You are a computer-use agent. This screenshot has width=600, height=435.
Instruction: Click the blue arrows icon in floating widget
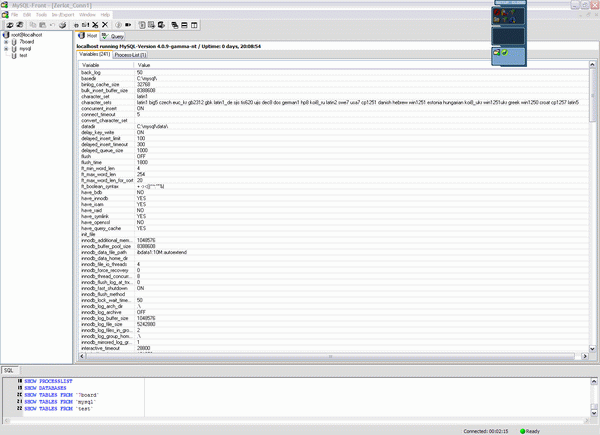(512, 20)
